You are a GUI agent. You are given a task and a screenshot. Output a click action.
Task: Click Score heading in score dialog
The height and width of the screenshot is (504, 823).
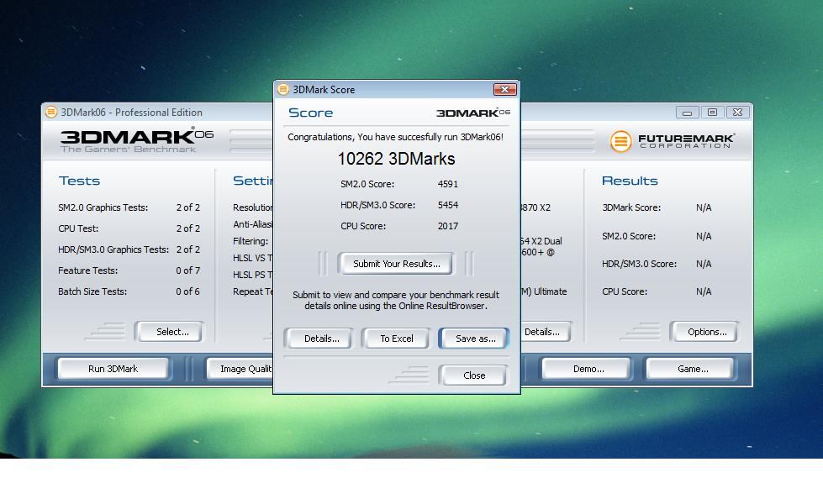(311, 113)
